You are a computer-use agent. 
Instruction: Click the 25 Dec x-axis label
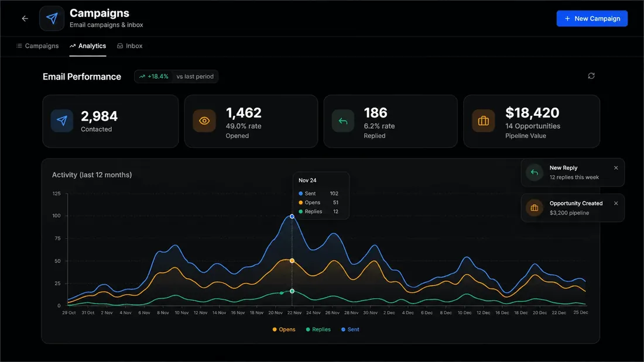(x=580, y=312)
